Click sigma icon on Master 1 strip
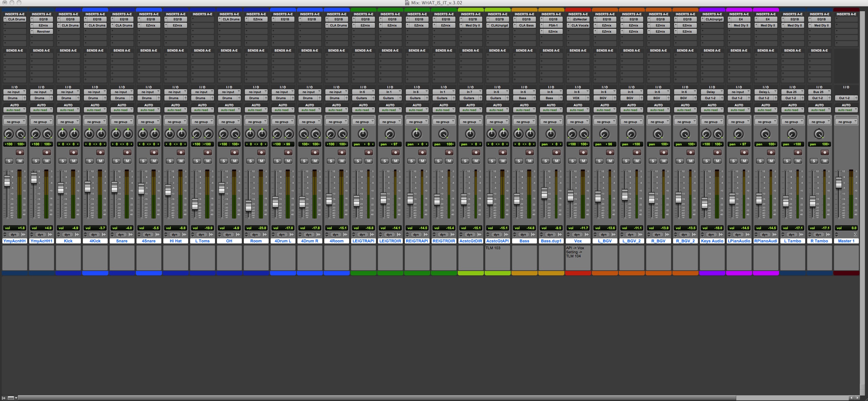 coord(855,235)
